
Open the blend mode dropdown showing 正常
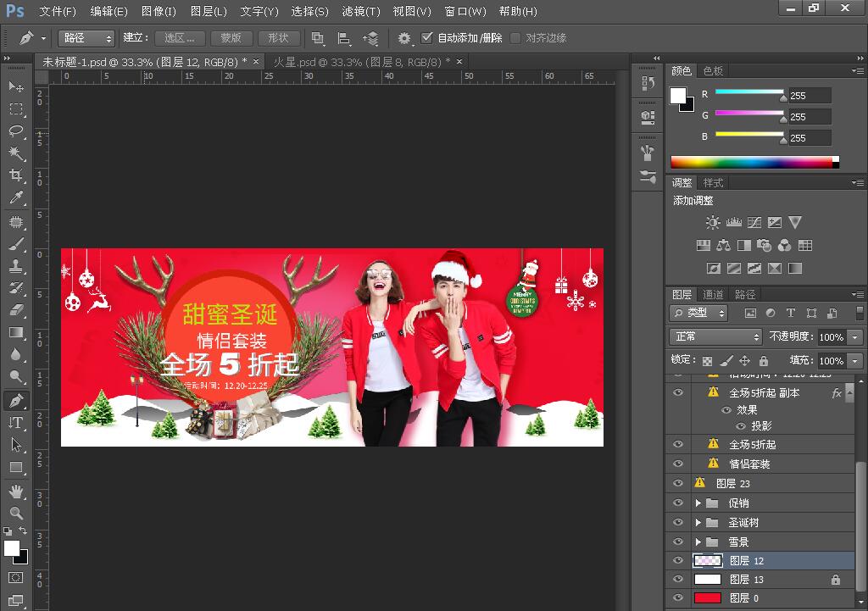coord(715,336)
